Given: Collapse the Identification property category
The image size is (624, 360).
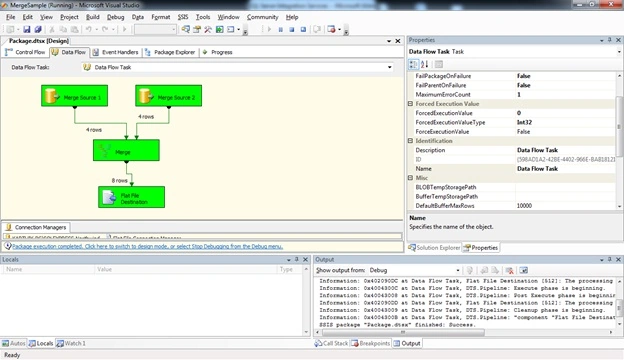Looking at the screenshot, I should click(x=410, y=141).
